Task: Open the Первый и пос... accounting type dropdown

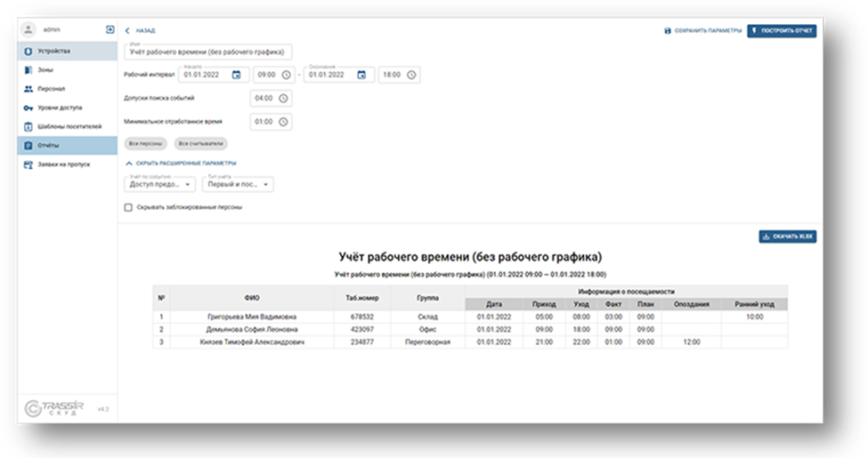Action: [238, 184]
